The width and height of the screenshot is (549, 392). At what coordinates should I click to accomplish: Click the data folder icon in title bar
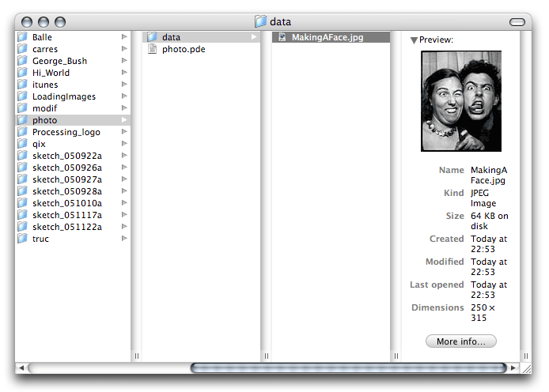[261, 21]
